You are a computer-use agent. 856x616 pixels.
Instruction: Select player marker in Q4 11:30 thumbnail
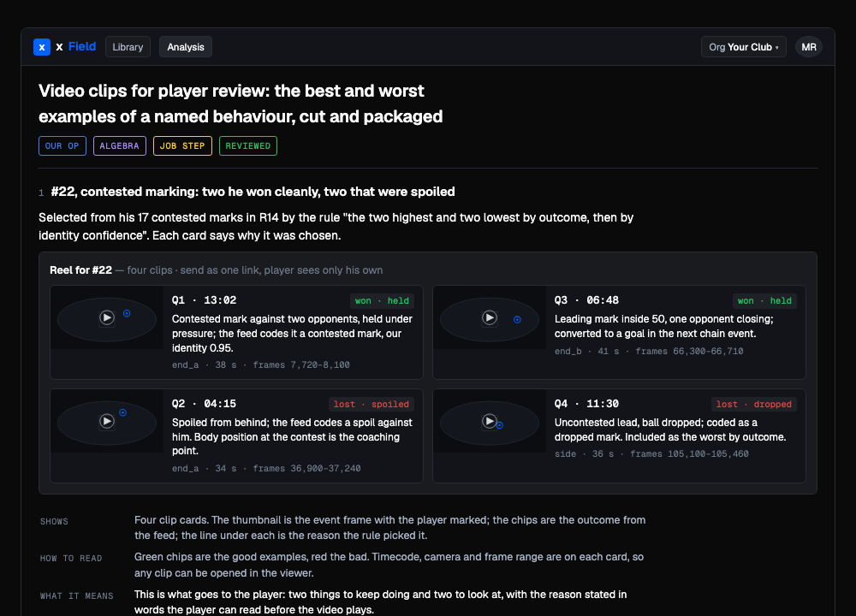[x=500, y=425]
